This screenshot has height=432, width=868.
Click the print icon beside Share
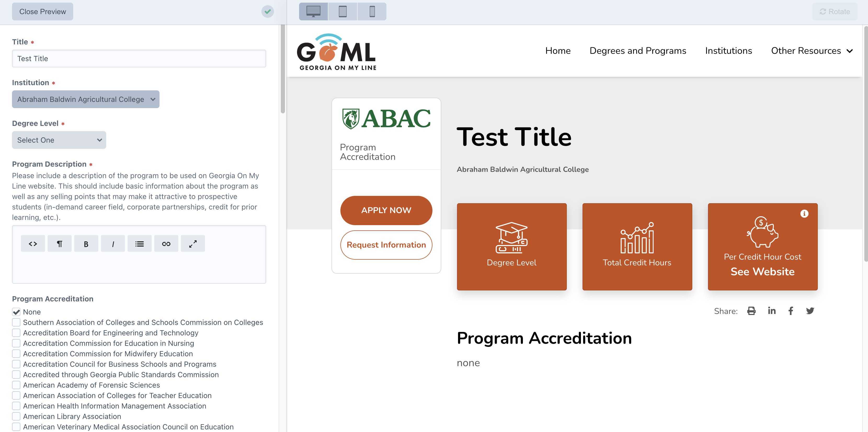coord(751,311)
